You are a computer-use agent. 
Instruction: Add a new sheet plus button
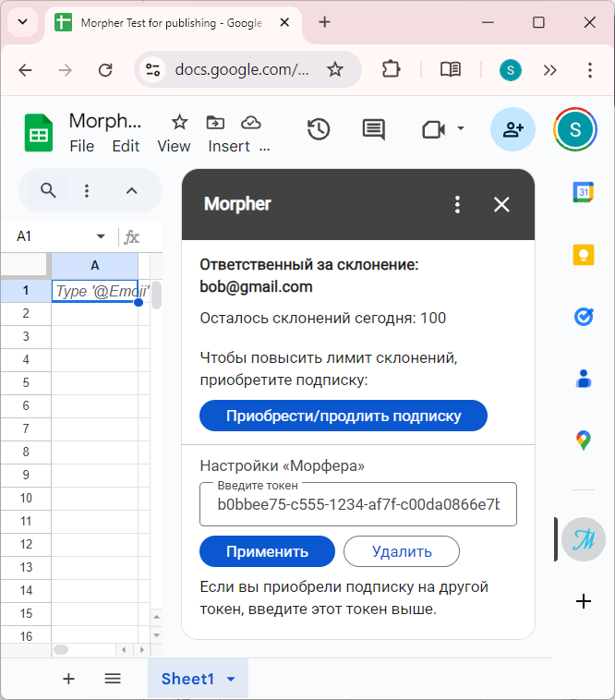pos(68,679)
